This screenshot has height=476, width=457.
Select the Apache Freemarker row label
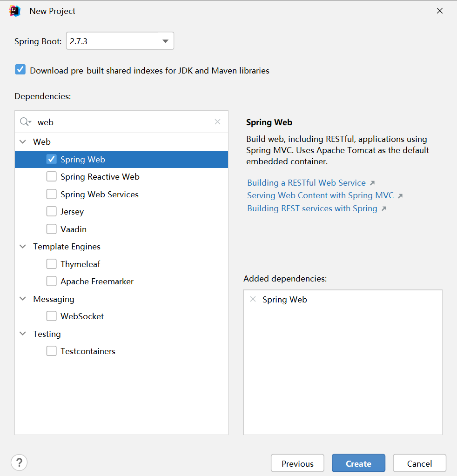[x=97, y=282]
